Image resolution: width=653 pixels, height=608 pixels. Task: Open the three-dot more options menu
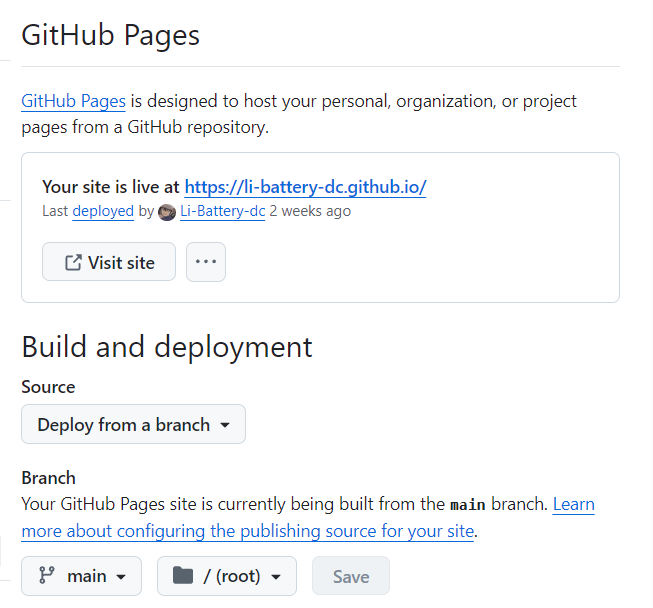pos(206,262)
